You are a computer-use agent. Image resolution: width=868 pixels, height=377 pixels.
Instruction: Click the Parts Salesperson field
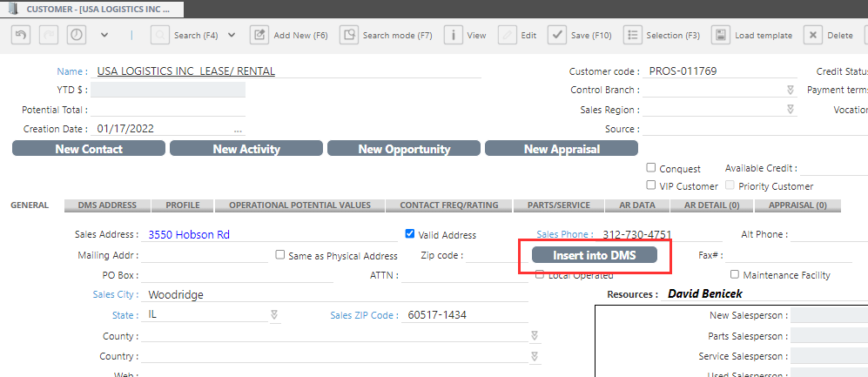[x=829, y=336]
